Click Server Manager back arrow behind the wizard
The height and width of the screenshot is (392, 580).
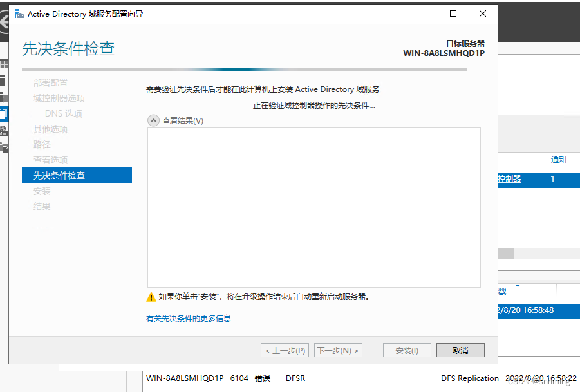4,23
